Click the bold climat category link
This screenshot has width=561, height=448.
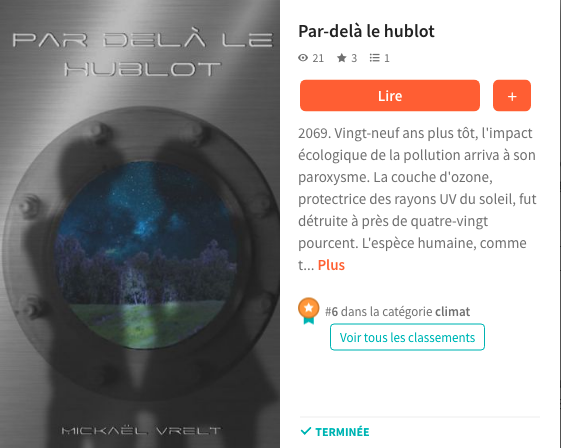pyautogui.click(x=453, y=312)
